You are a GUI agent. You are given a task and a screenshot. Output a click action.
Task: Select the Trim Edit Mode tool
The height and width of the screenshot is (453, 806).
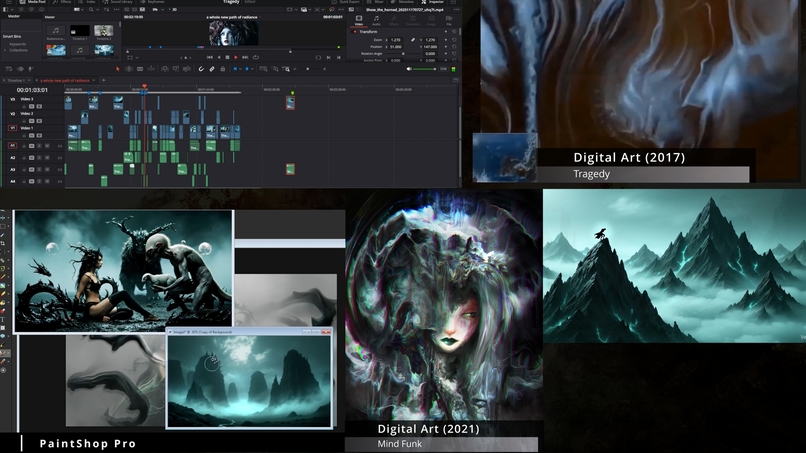click(129, 69)
